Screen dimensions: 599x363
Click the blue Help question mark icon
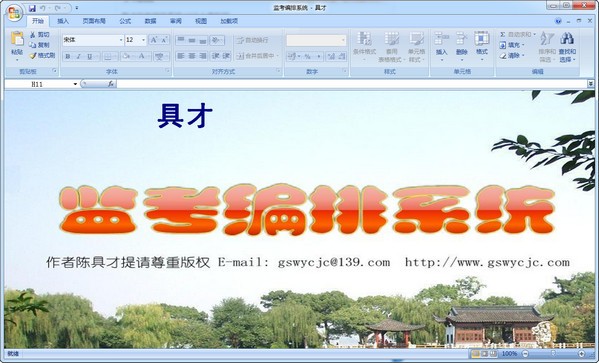pos(559,21)
